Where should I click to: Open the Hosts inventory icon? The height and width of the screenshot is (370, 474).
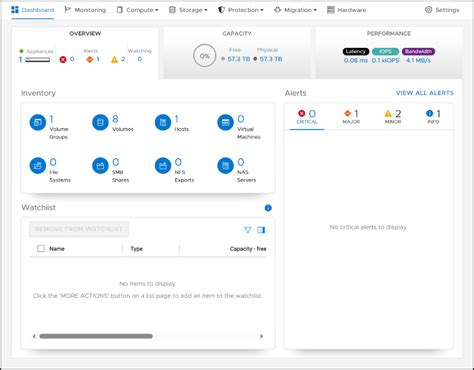click(x=163, y=122)
